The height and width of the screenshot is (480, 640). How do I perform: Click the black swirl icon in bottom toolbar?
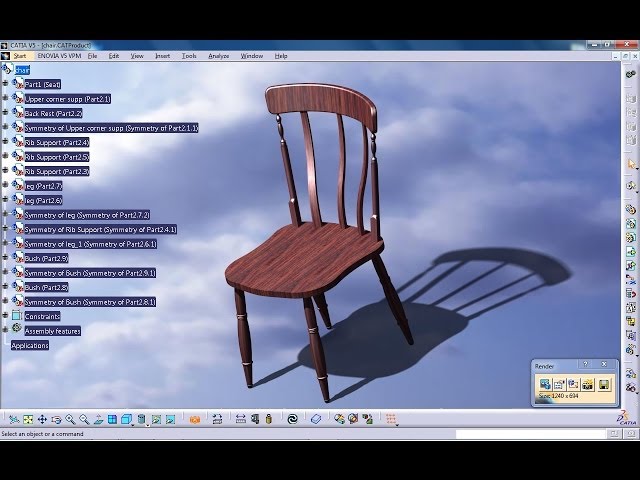point(292,419)
